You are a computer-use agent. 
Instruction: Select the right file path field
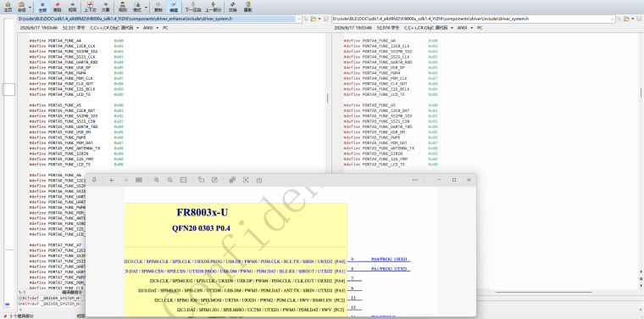click(471, 19)
